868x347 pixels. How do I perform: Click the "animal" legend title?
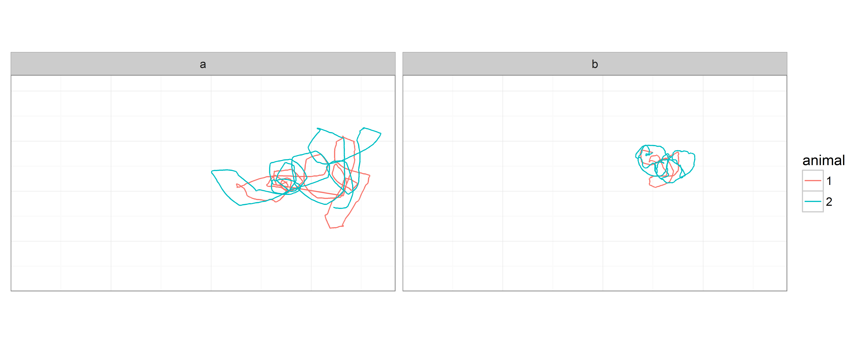[824, 160]
